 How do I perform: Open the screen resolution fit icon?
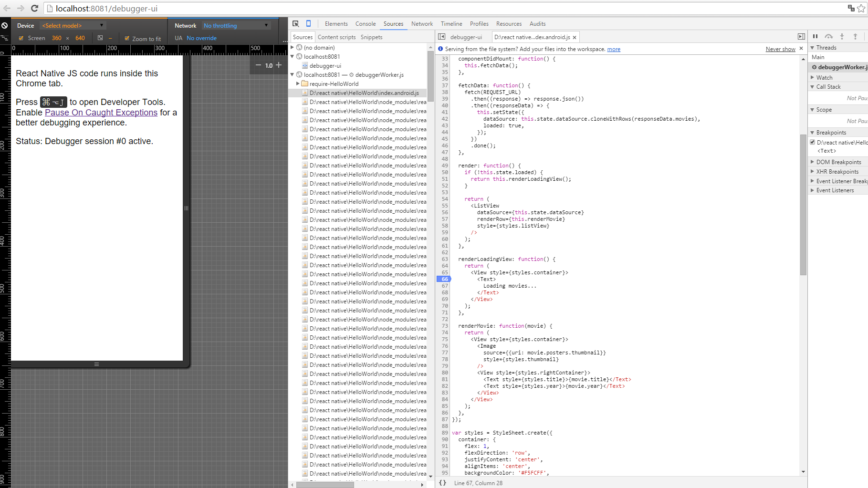coord(100,38)
